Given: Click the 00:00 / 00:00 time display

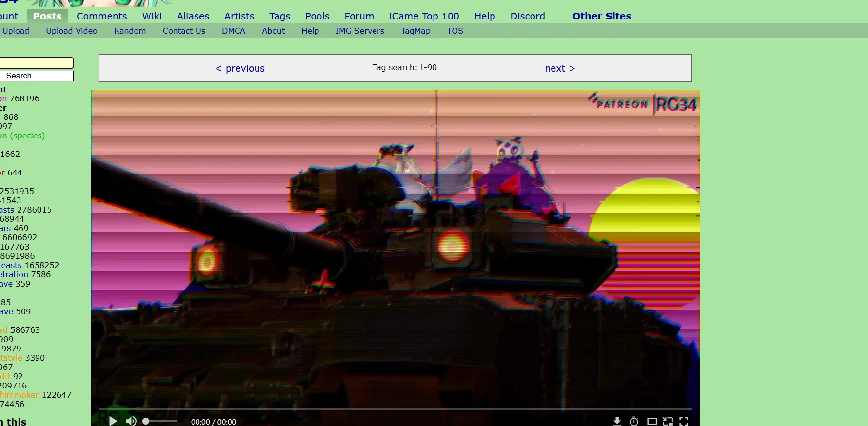Looking at the screenshot, I should pos(214,422).
